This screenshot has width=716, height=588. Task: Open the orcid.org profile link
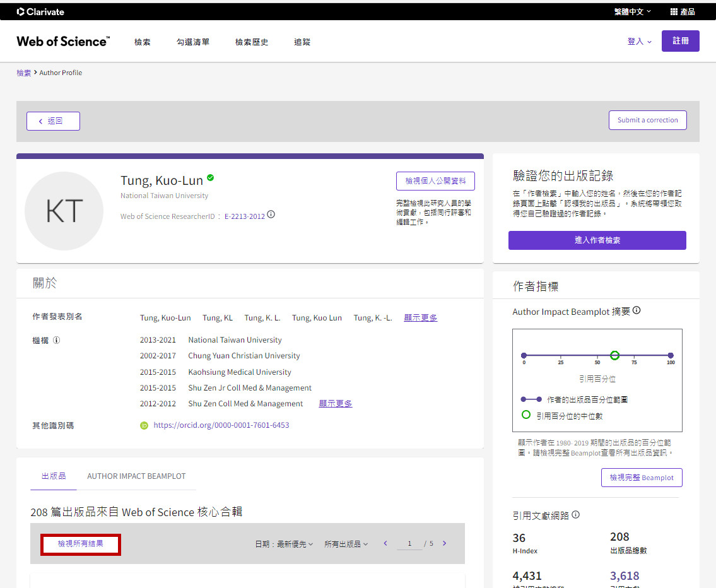coord(221,425)
